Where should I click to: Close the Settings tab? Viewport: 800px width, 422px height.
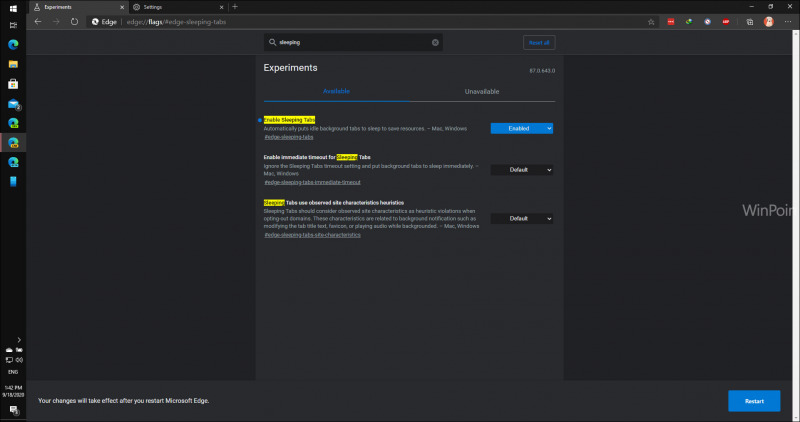[221, 7]
